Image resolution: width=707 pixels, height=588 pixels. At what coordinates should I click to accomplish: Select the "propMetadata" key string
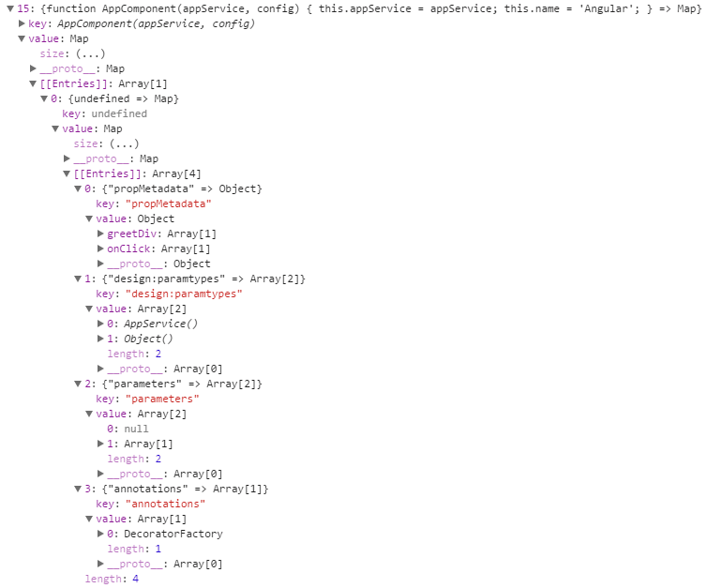pos(168,204)
